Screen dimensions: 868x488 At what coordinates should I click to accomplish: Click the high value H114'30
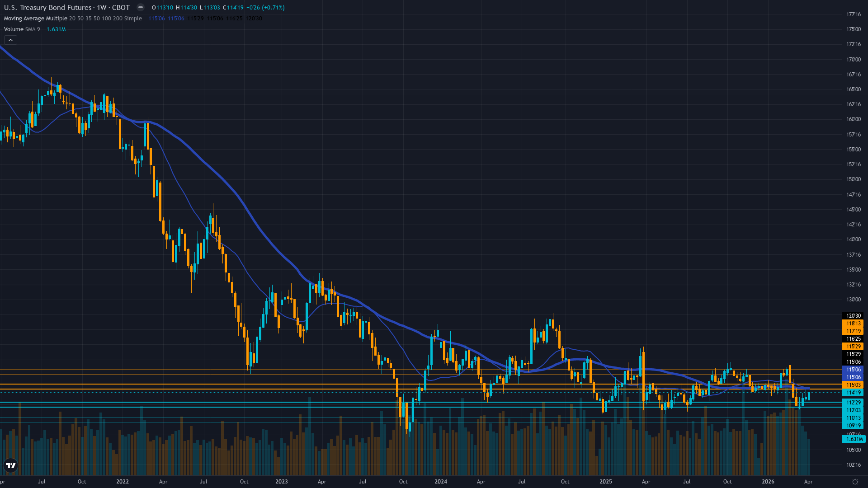coord(186,8)
